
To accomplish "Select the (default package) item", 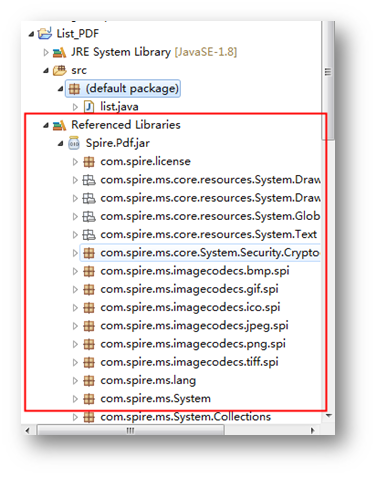I will point(123,89).
